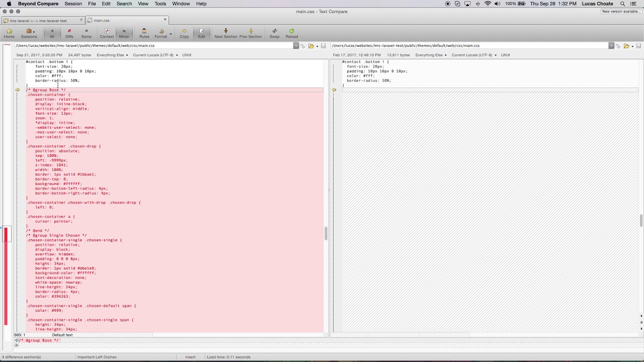This screenshot has width=644, height=362.
Task: Toggle the Minor differences option
Action: [x=124, y=33]
